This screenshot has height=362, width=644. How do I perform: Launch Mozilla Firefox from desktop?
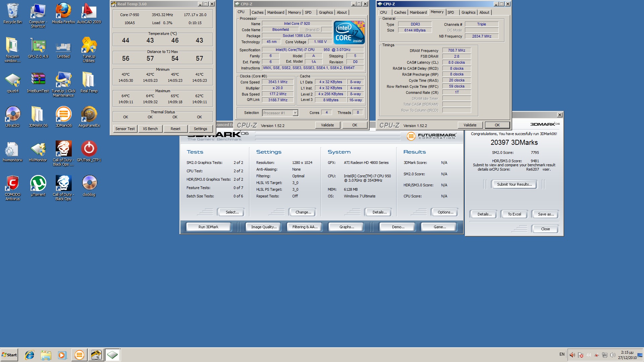point(63,13)
